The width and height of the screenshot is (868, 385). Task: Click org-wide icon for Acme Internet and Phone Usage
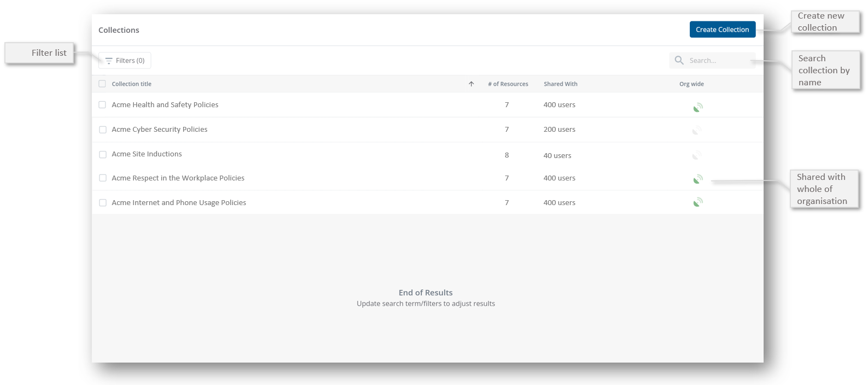coord(697,202)
